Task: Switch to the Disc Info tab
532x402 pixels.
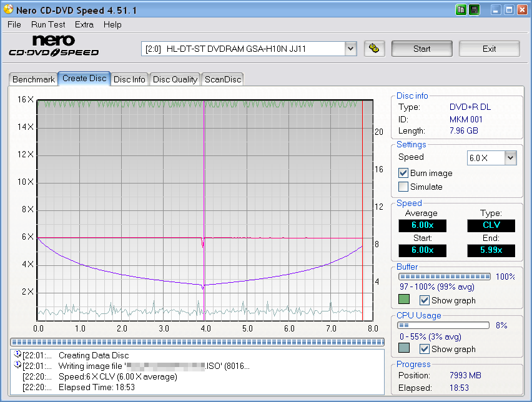Action: pos(129,79)
